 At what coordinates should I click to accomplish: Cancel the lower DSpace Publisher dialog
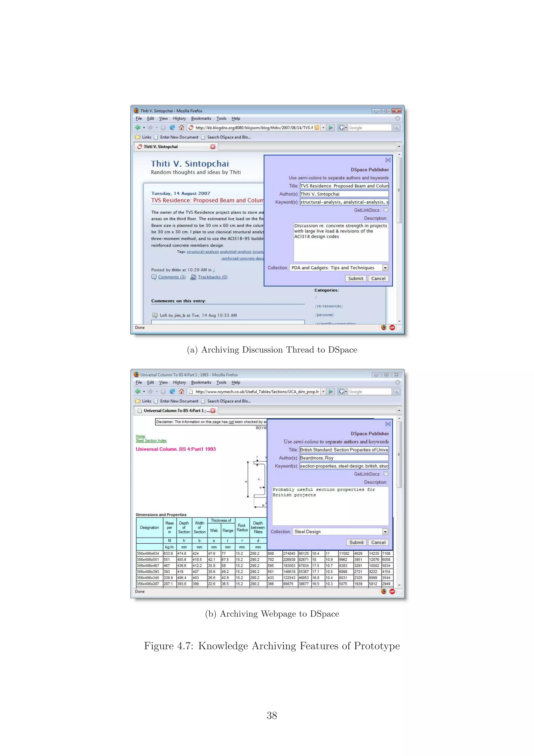378,543
